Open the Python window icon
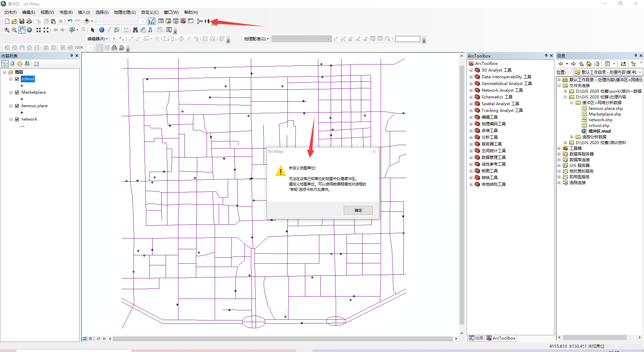This screenshot has height=352, width=644. coord(191,21)
